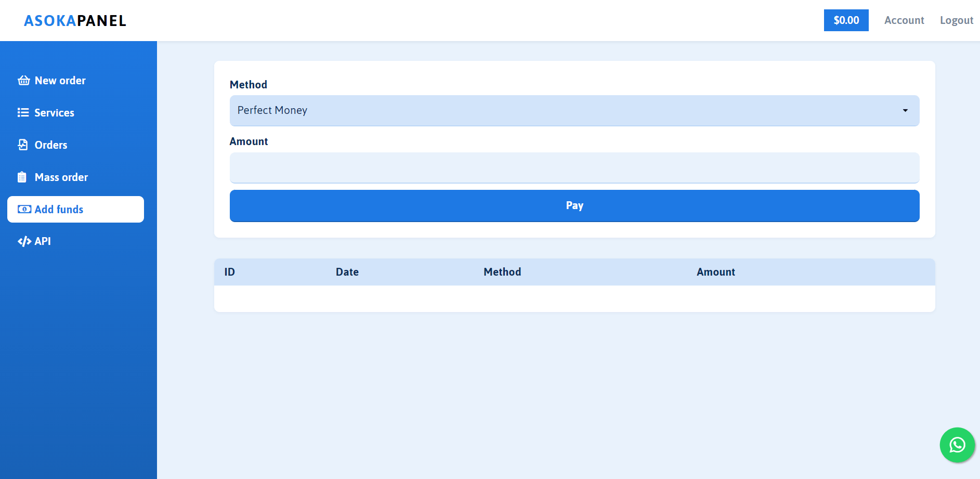Select the Orders sidebar entry
Image resolution: width=980 pixels, height=479 pixels.
tap(50, 145)
